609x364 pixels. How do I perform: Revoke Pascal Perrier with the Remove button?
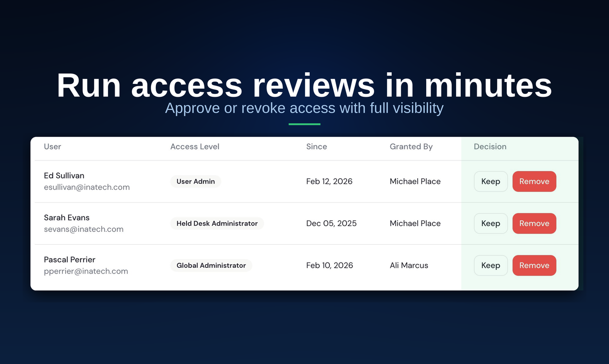(534, 265)
